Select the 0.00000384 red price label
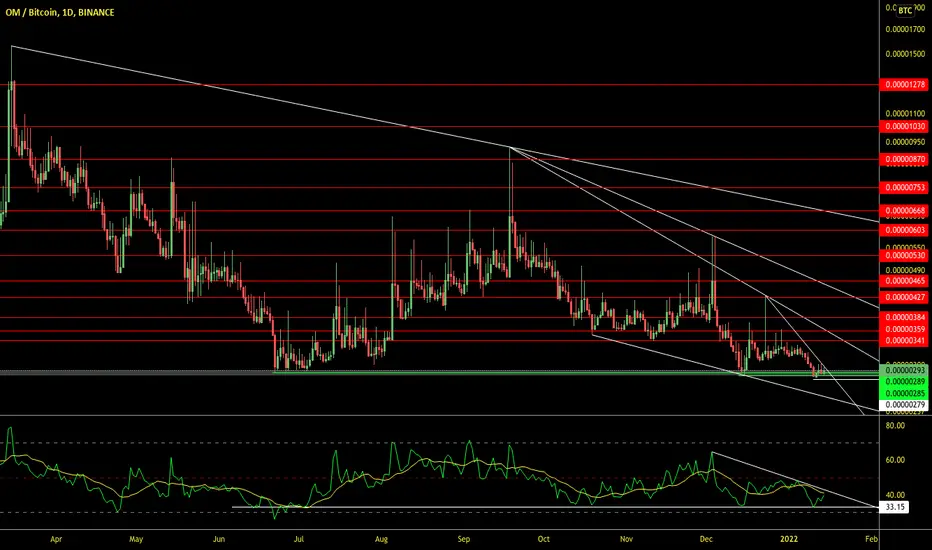The height and width of the screenshot is (550, 932). pos(903,318)
